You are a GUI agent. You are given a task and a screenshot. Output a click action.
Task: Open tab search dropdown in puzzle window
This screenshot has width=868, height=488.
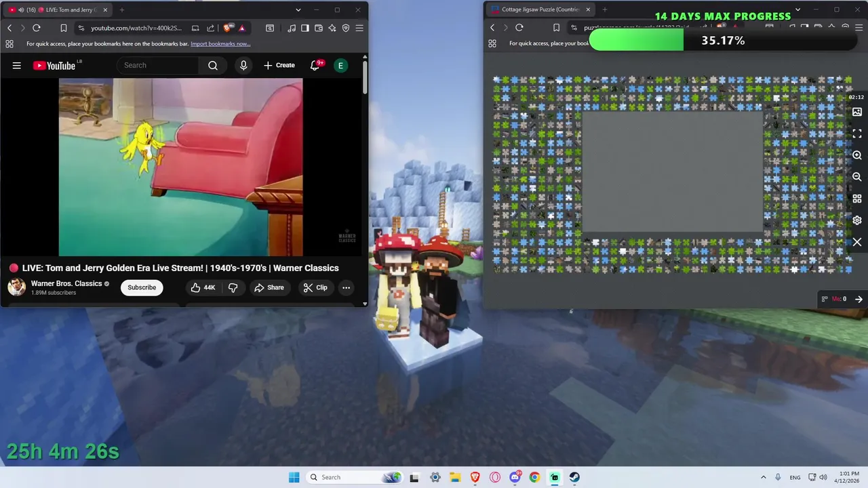[x=797, y=10]
